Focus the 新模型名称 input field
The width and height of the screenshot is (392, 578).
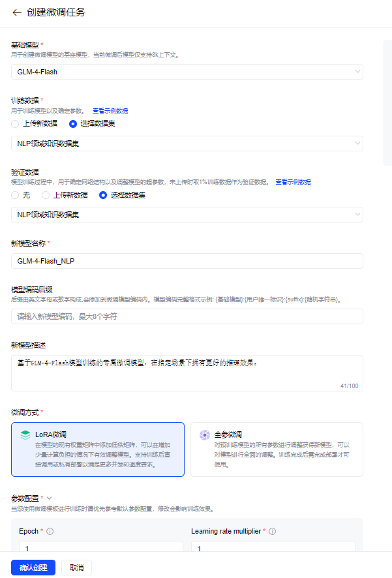tap(187, 261)
